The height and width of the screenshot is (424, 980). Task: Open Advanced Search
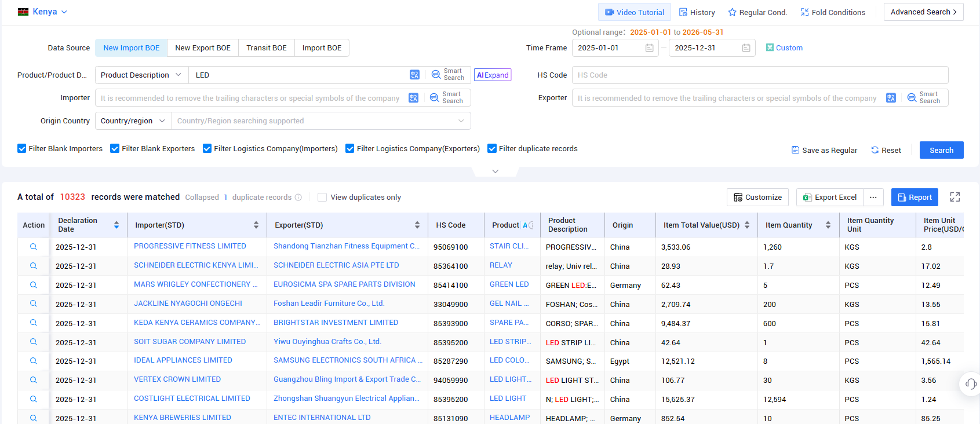click(924, 12)
